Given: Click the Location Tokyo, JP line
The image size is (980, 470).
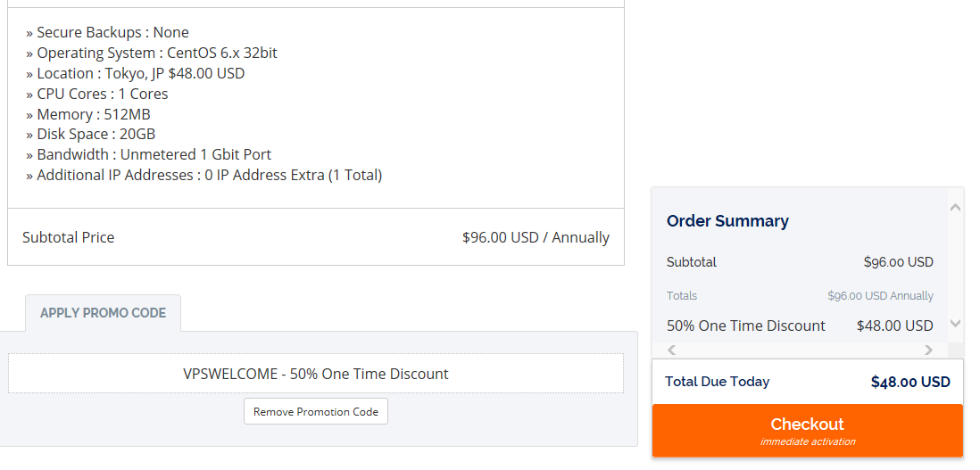Looking at the screenshot, I should click(135, 74).
